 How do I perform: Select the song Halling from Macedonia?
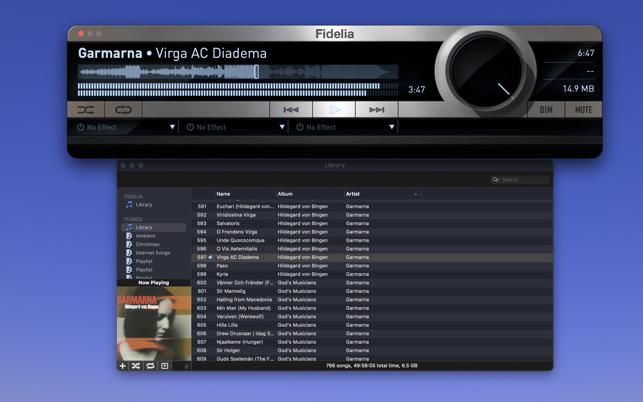[x=244, y=299]
